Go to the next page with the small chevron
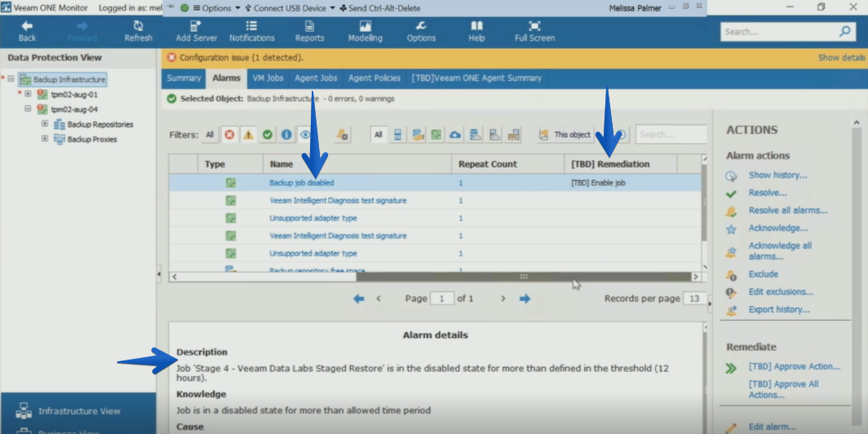This screenshot has height=434, width=868. [x=503, y=298]
